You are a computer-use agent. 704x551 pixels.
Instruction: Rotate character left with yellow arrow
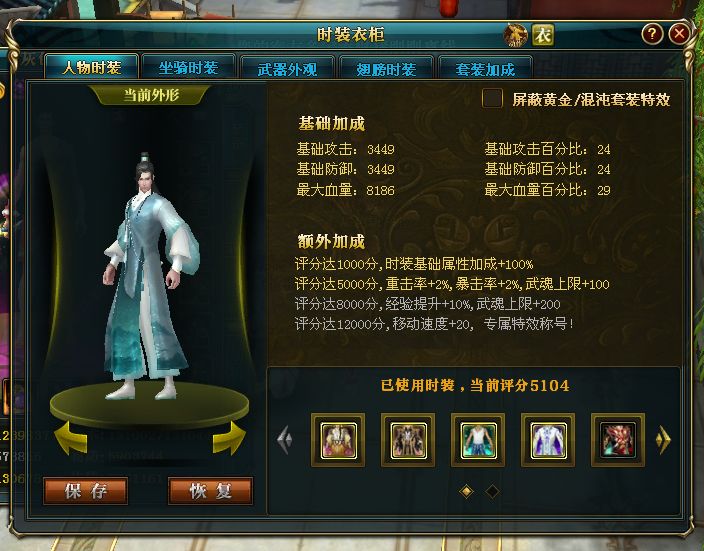pyautogui.click(x=70, y=438)
